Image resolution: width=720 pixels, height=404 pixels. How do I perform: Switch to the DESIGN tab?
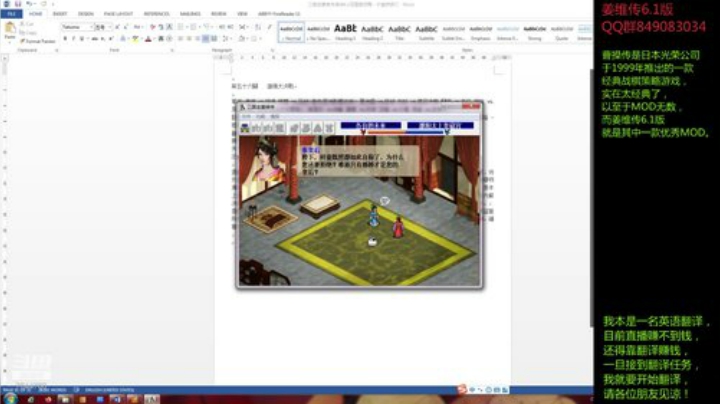coord(85,14)
